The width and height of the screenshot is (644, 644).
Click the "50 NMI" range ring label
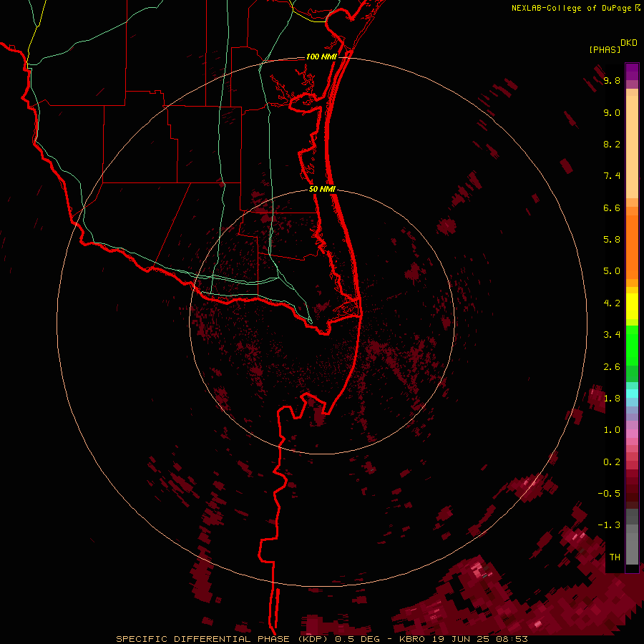(x=322, y=189)
